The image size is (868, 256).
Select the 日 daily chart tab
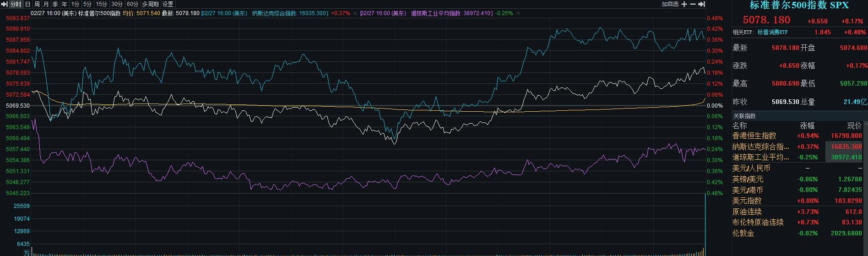(28, 4)
